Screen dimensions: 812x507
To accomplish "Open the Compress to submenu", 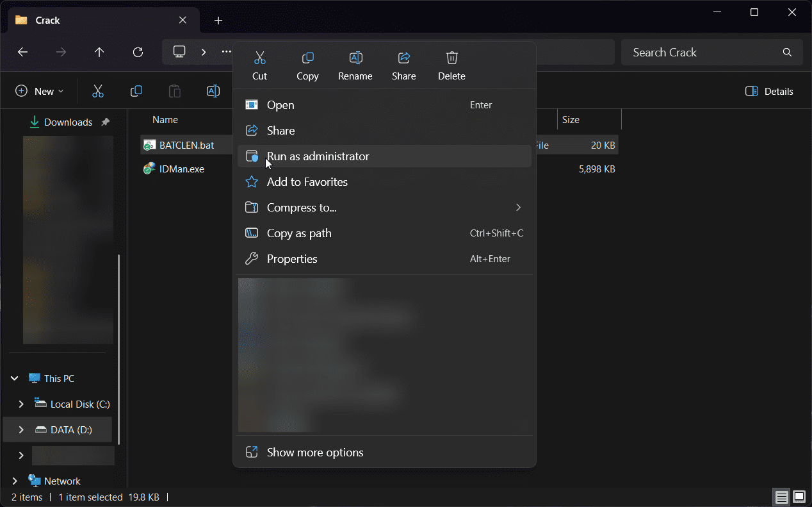I will click(384, 208).
